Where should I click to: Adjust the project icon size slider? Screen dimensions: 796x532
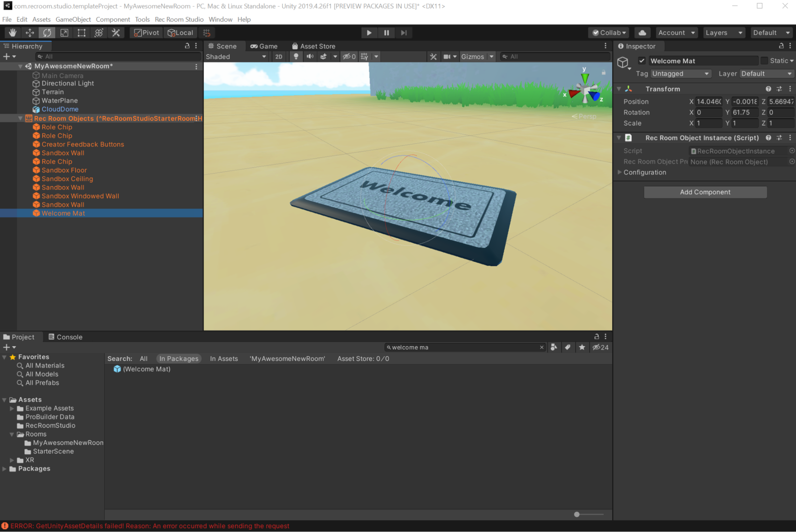[x=577, y=515]
